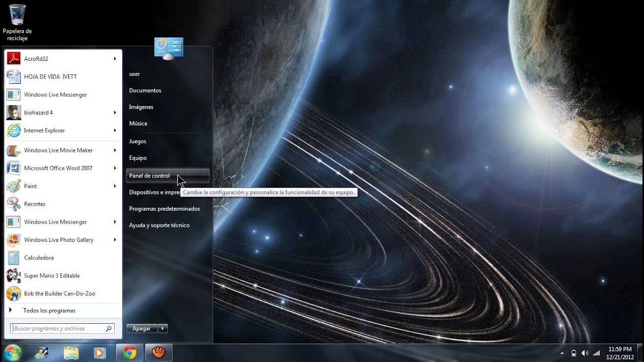This screenshot has width=644, height=362.
Task: Click the search magnifier icon in Start menu
Action: tap(109, 329)
